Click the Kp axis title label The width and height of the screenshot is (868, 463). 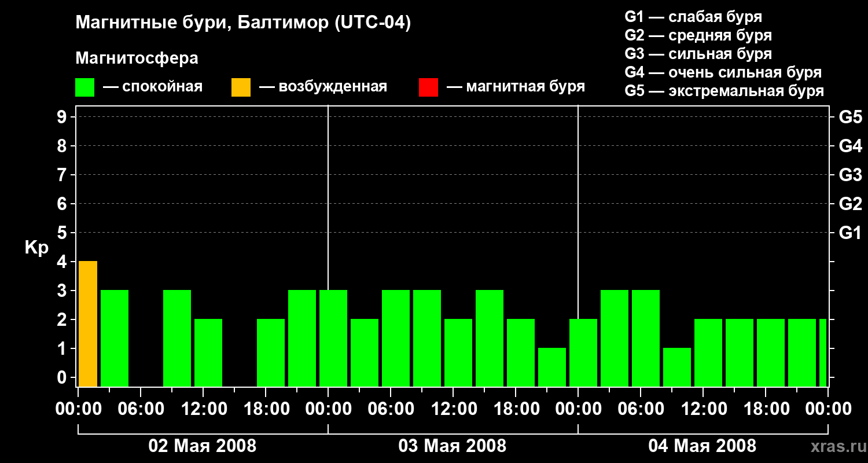(36, 248)
